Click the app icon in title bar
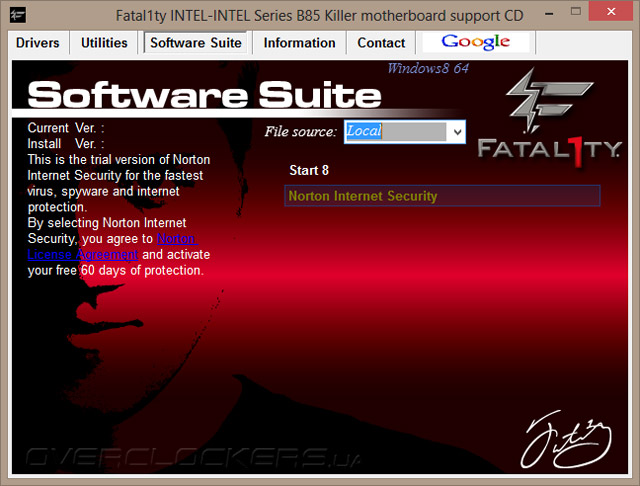640x486 pixels. 18,15
